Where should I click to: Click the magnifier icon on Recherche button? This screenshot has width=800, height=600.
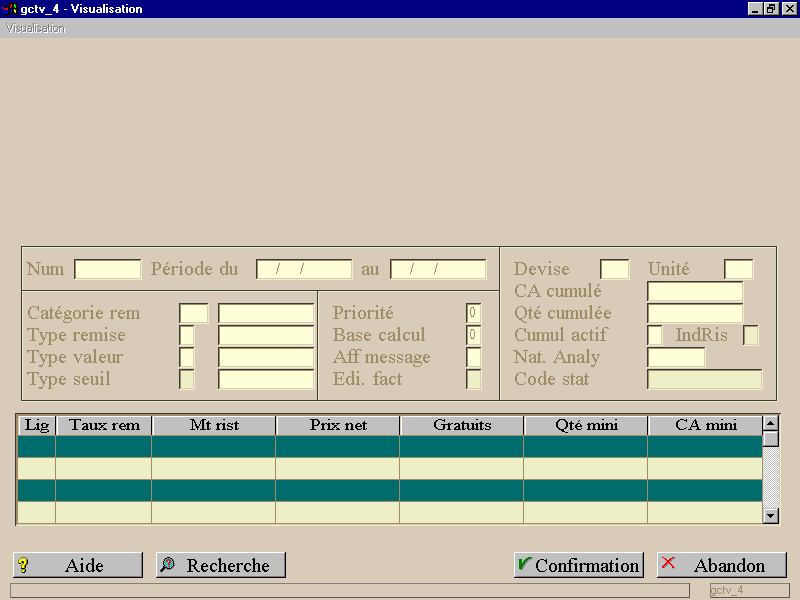167,564
